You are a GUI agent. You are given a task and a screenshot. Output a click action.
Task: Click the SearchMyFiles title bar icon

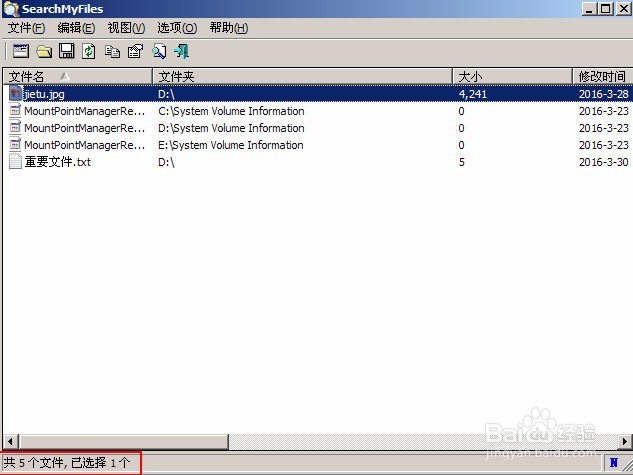(x=11, y=9)
